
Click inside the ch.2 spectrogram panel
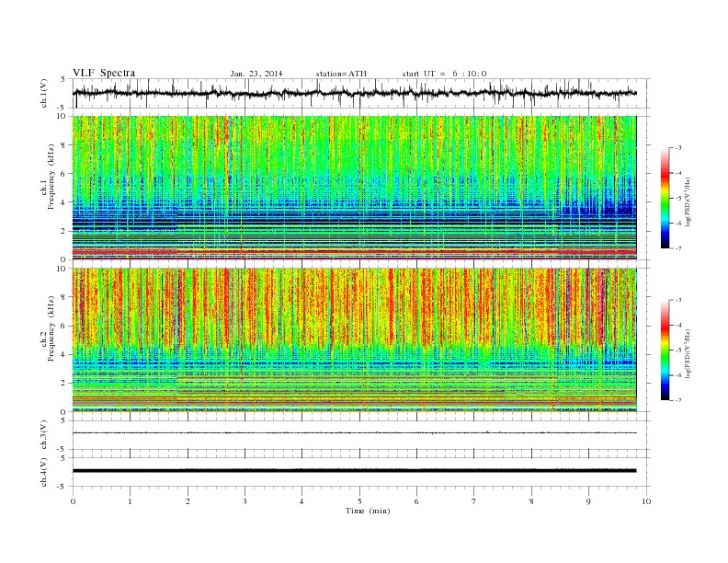tap(354, 339)
